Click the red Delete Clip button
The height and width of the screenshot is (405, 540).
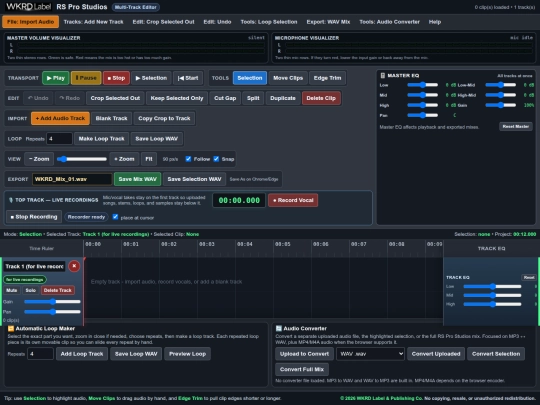pyautogui.click(x=321, y=98)
